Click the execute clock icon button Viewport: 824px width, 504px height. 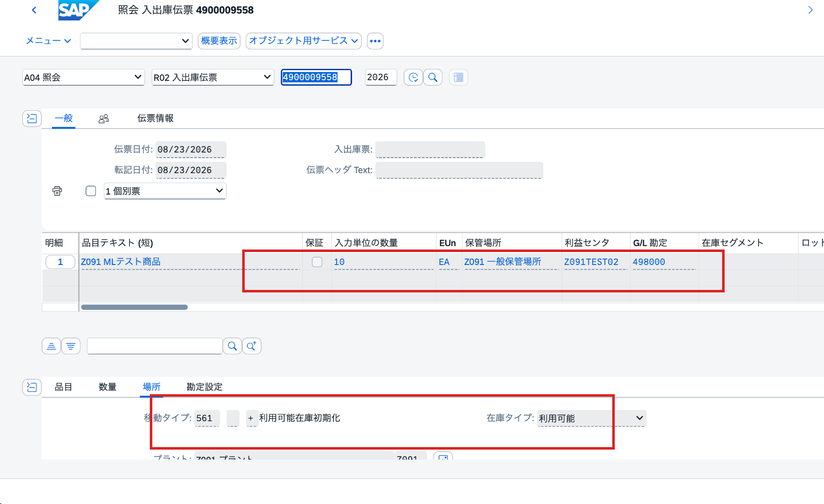click(x=413, y=77)
